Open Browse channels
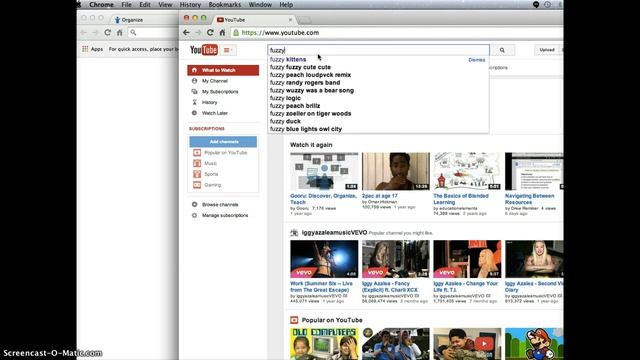This screenshot has height=360, width=640. click(220, 204)
